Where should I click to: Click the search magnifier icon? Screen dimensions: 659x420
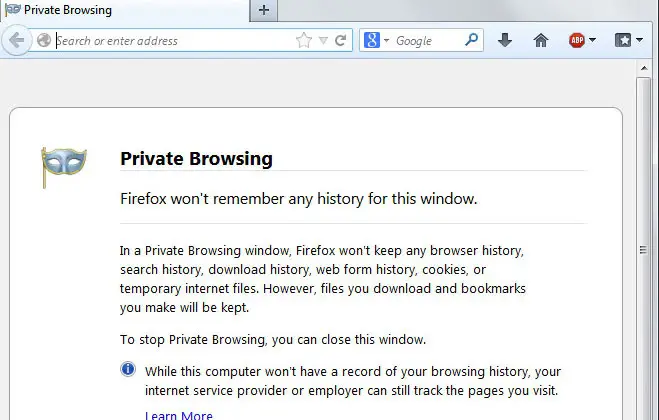472,41
